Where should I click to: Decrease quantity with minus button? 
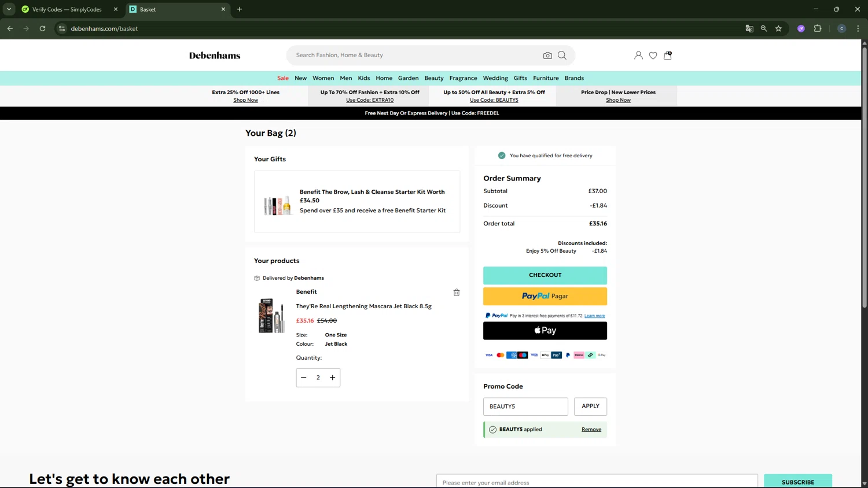click(x=304, y=378)
